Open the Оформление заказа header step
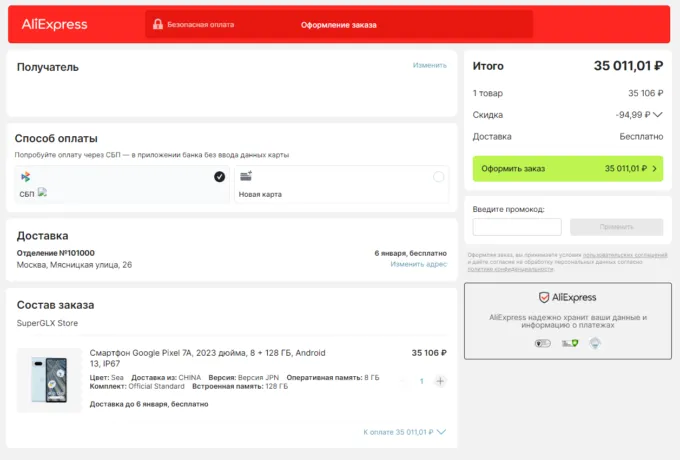This screenshot has width=680, height=460. click(338, 24)
